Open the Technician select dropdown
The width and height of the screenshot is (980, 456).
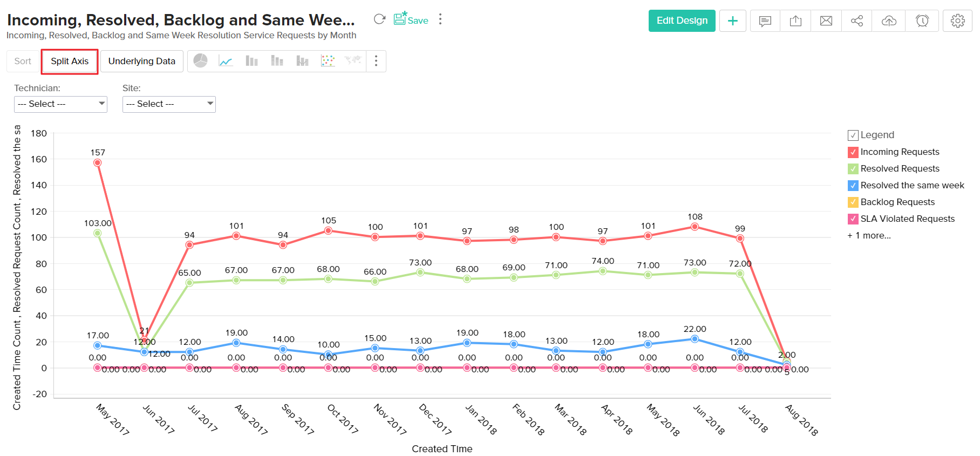60,104
